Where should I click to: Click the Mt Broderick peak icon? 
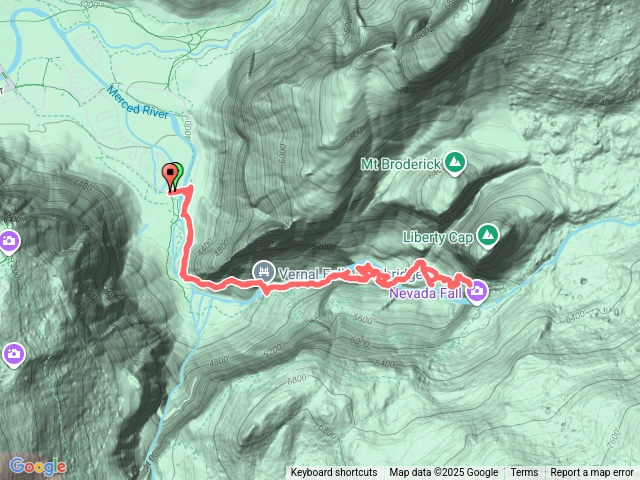point(455,162)
